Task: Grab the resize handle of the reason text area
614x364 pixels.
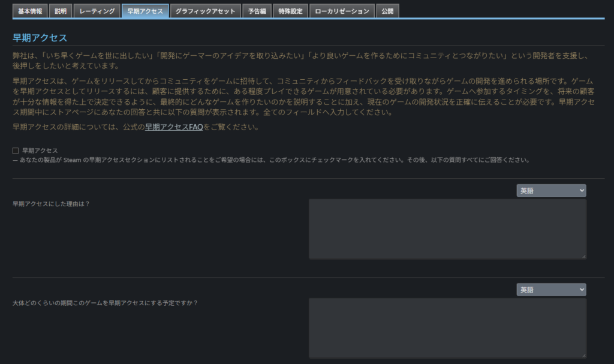Action: point(583,257)
